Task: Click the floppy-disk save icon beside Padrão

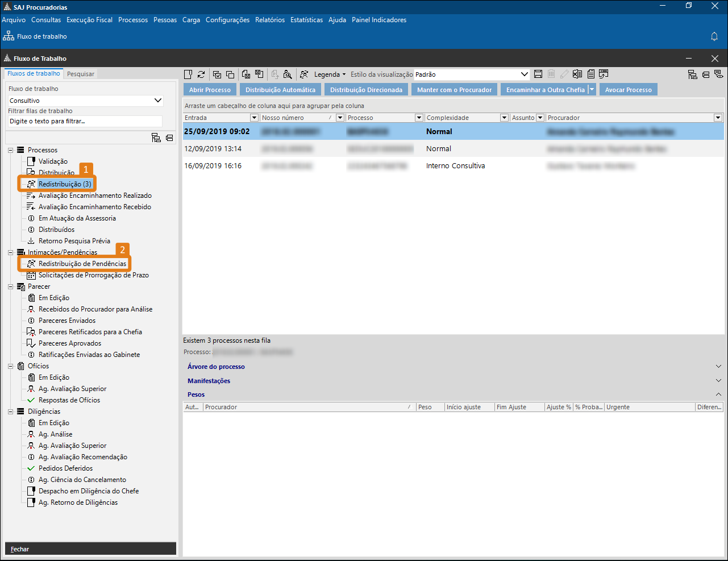Action: pyautogui.click(x=538, y=74)
